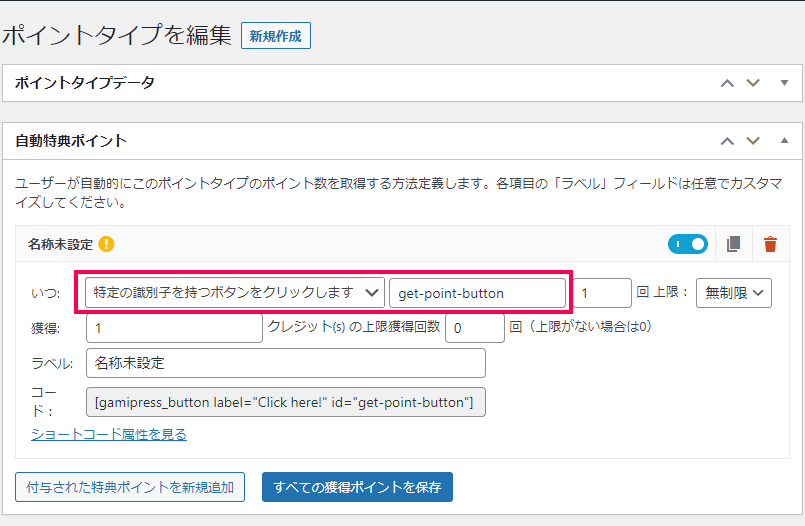Open the いつ trigger event dropdown
Viewport: 805px width, 526px height.
tap(235, 293)
